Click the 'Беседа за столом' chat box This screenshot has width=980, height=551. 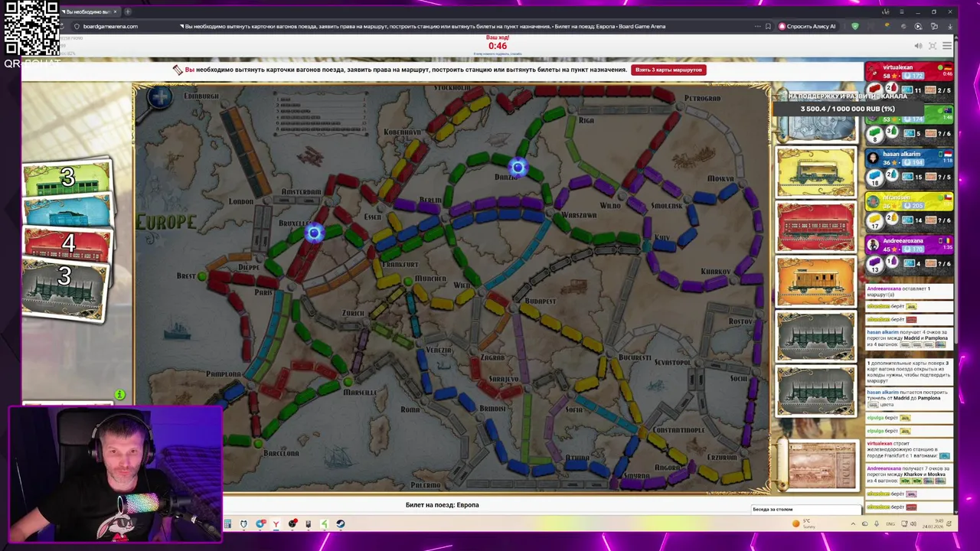[x=807, y=509]
